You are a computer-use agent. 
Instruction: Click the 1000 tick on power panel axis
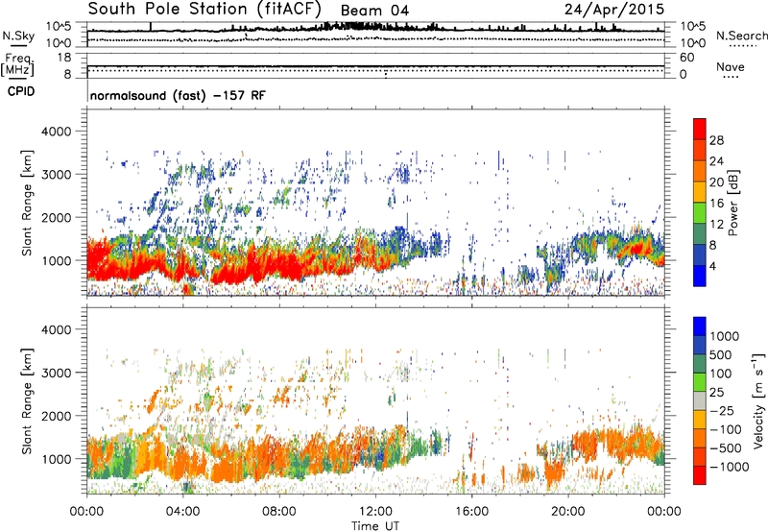[x=56, y=260]
